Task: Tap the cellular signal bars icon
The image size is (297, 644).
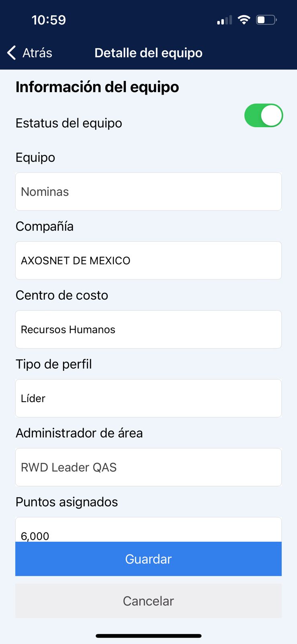Action: click(x=224, y=20)
